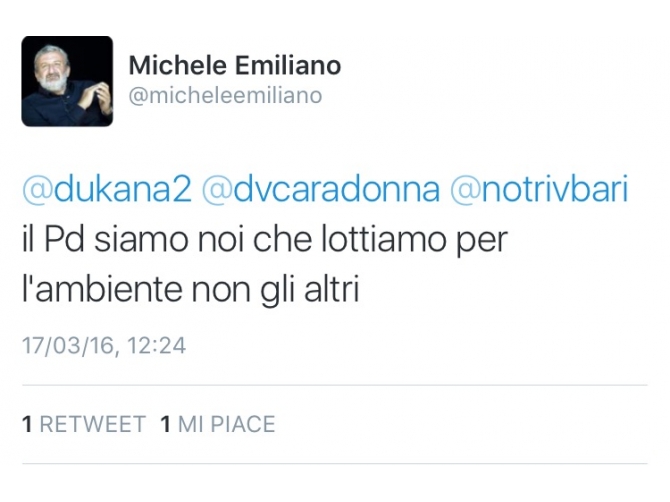
Task: Click the 12:24 time in timestamp
Action: 156,346
